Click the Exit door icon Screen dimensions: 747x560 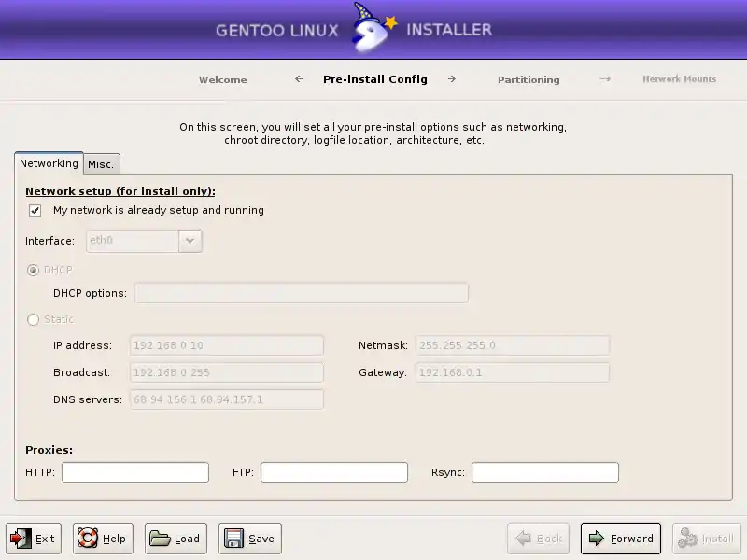tap(21, 539)
